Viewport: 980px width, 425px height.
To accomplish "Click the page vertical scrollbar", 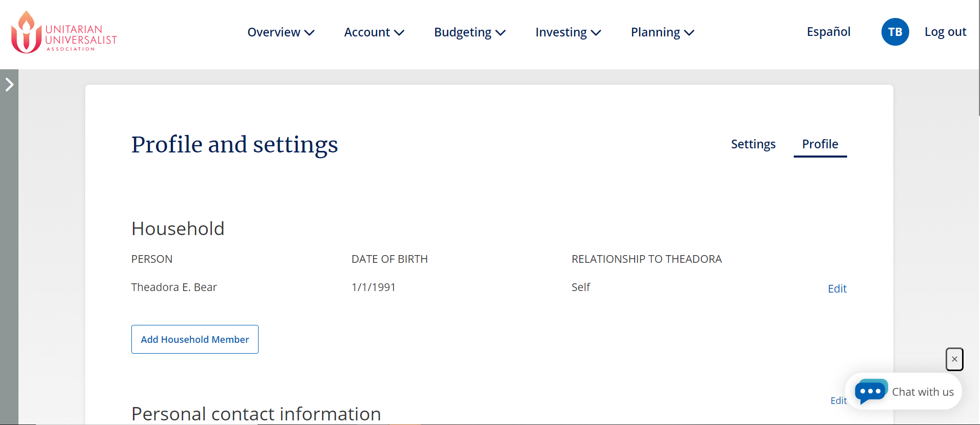I will (979, 57).
